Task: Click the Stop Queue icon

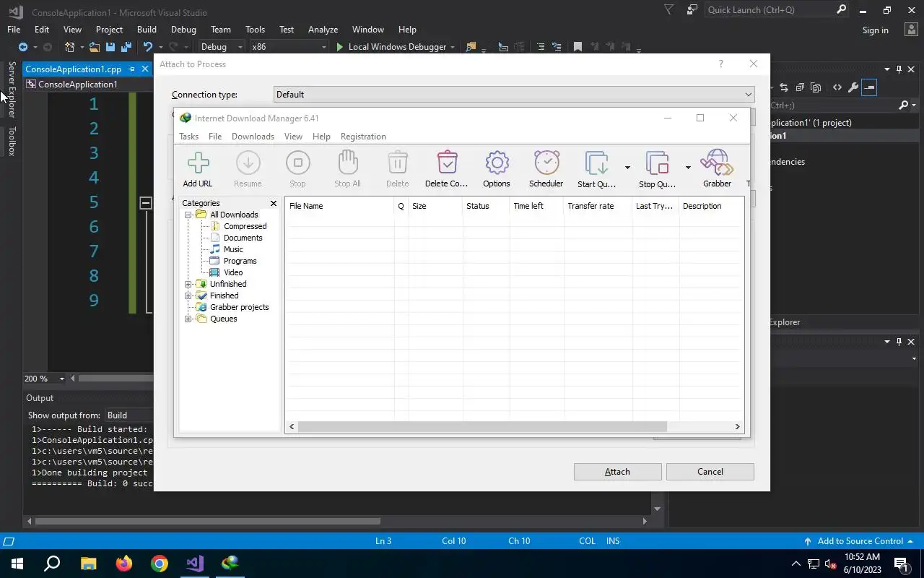Action: [658, 164]
